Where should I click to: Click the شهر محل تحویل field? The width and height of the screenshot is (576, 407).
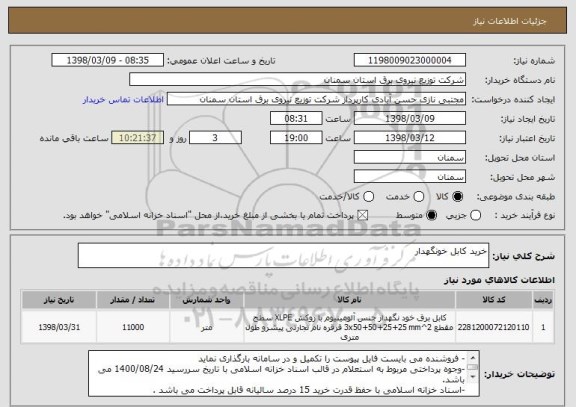coord(410,177)
